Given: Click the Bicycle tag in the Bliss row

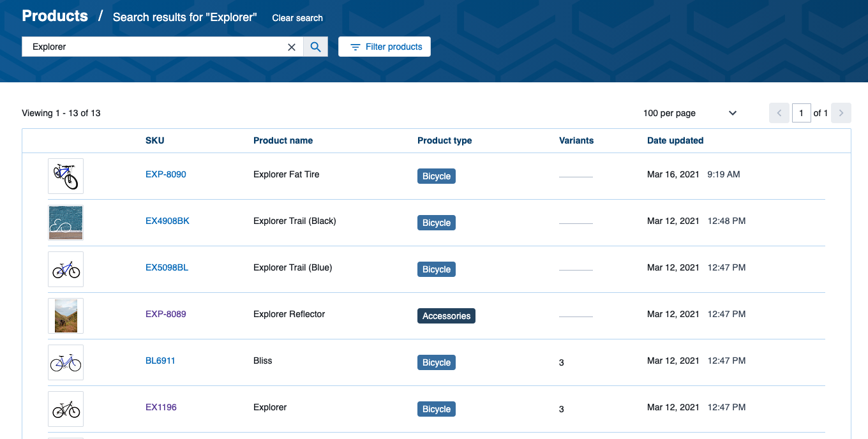Looking at the screenshot, I should [437, 362].
